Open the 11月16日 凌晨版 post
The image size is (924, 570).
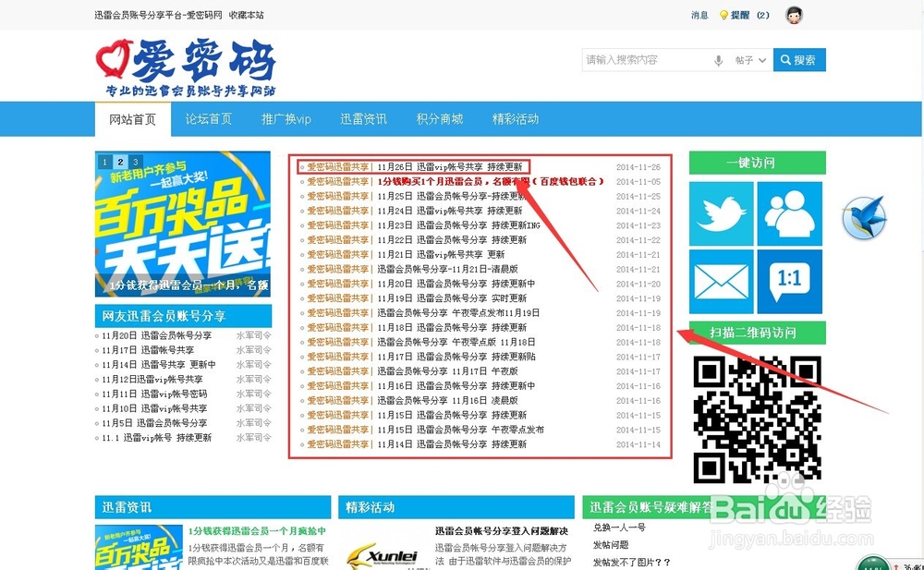click(447, 400)
